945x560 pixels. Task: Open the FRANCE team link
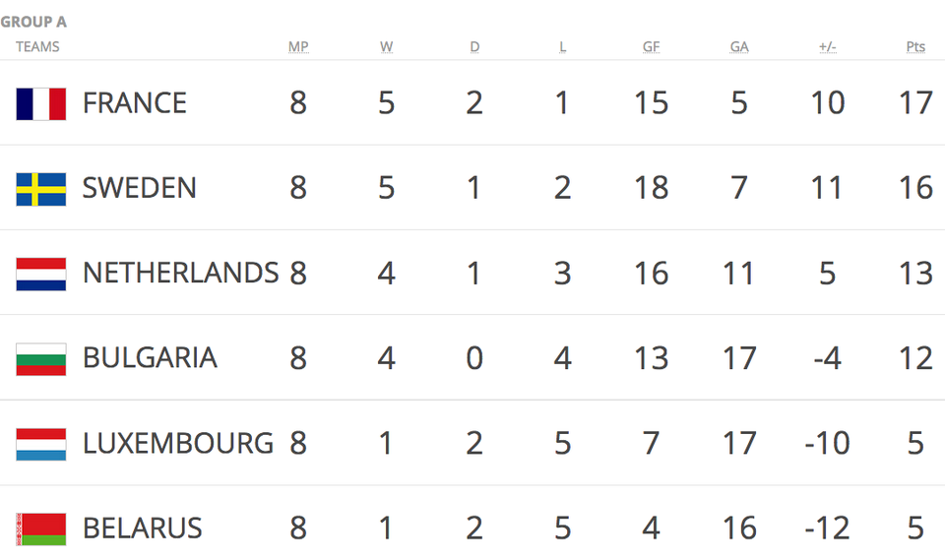(x=135, y=103)
